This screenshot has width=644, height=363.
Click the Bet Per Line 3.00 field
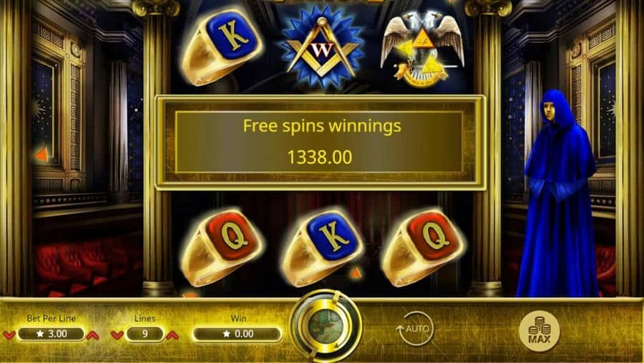tap(51, 334)
